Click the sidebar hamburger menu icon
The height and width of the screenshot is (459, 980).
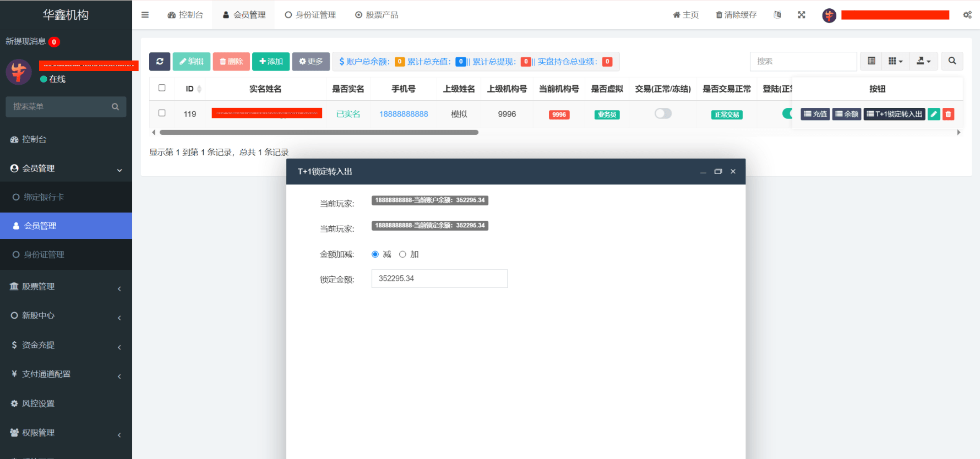145,15
